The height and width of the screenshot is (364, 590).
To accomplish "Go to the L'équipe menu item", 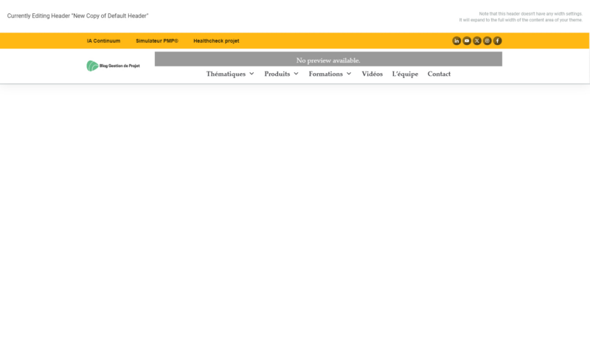I will [405, 74].
